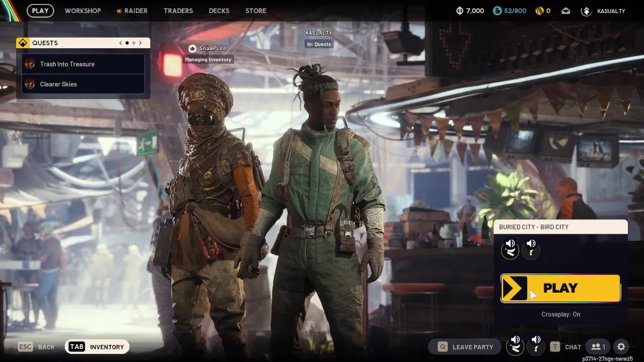
Task: Toggle the Crossplay: On setting
Action: 560,314
